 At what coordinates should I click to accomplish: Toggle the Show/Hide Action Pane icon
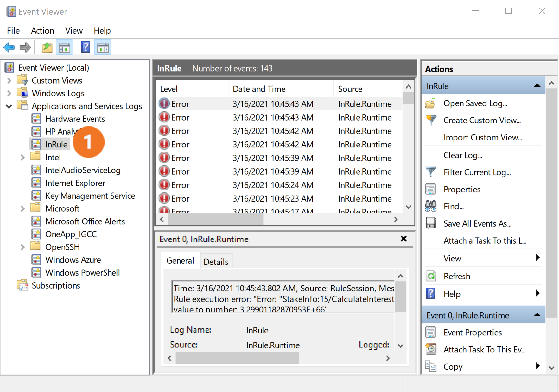coord(103,48)
